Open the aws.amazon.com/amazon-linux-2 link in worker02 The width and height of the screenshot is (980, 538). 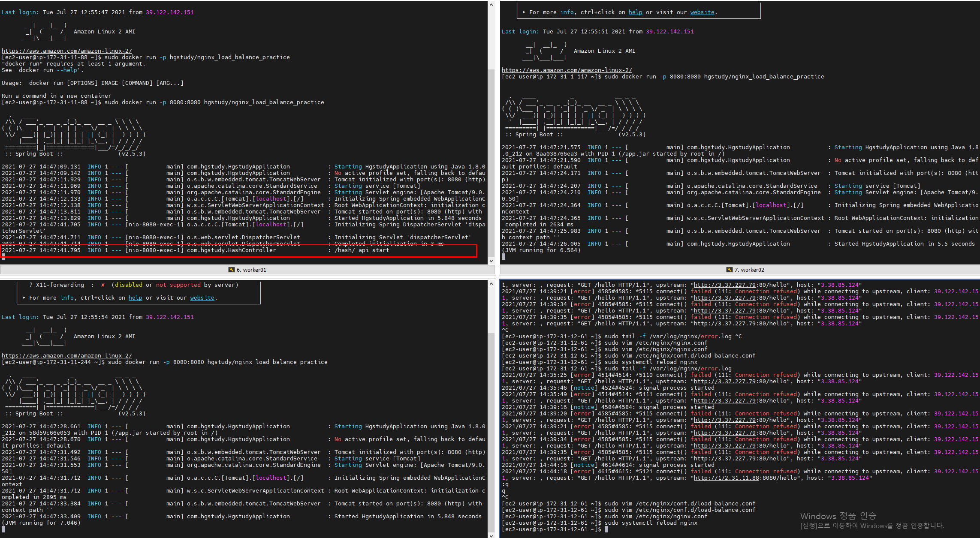pyautogui.click(x=567, y=70)
